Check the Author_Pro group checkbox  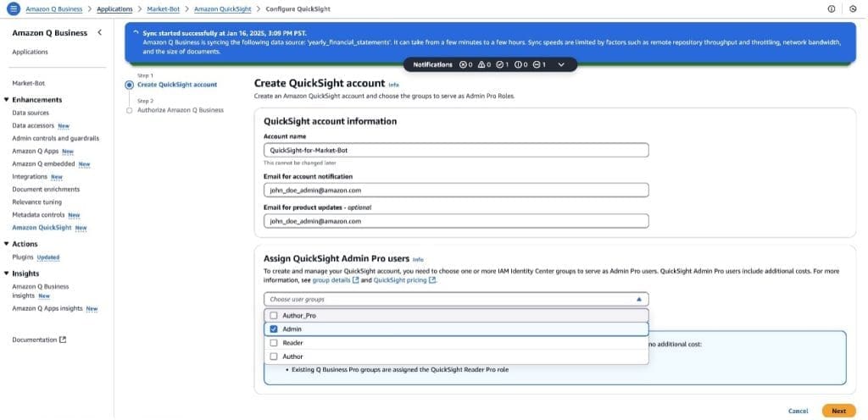pos(273,315)
